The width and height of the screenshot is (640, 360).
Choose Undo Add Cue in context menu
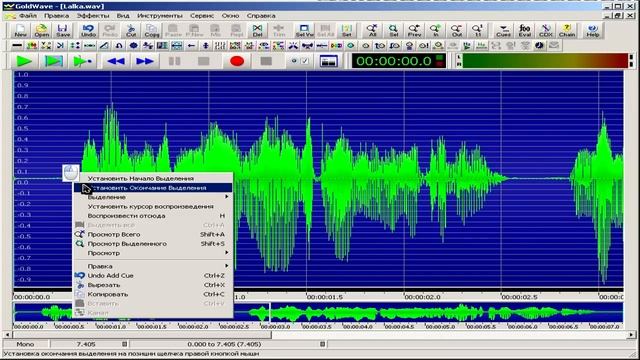tap(153, 276)
